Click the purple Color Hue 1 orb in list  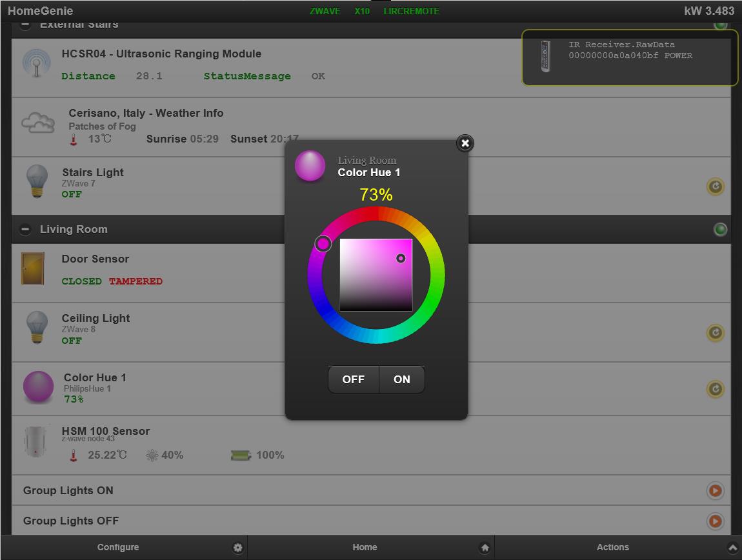tap(39, 387)
